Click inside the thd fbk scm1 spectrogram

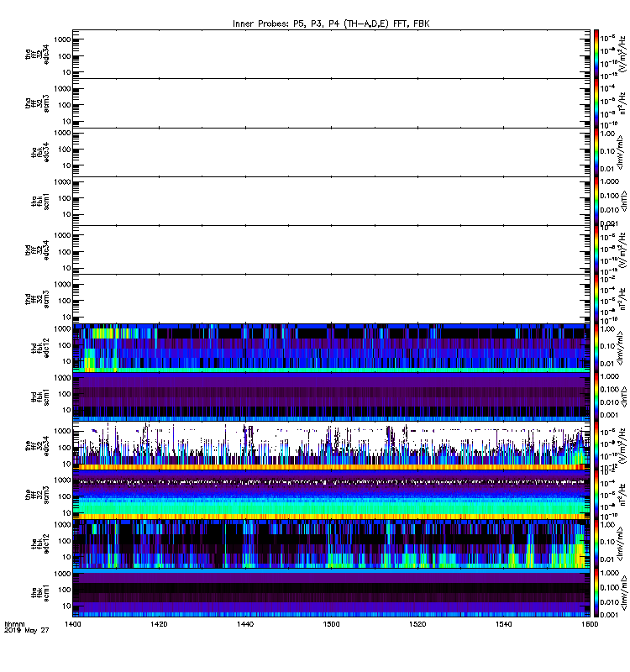click(331, 396)
